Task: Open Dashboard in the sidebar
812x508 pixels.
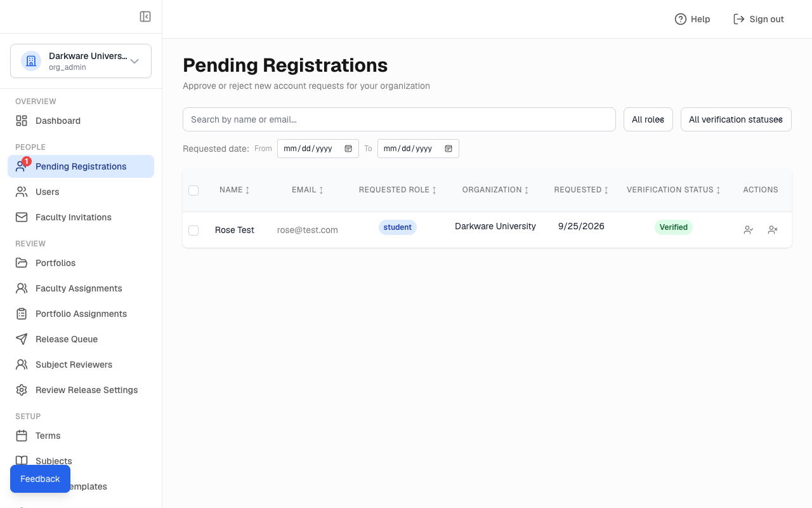Action: (81, 121)
